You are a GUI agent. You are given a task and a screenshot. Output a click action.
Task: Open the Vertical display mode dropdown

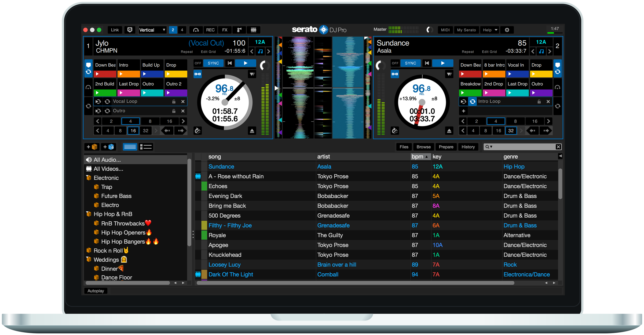[x=152, y=30]
